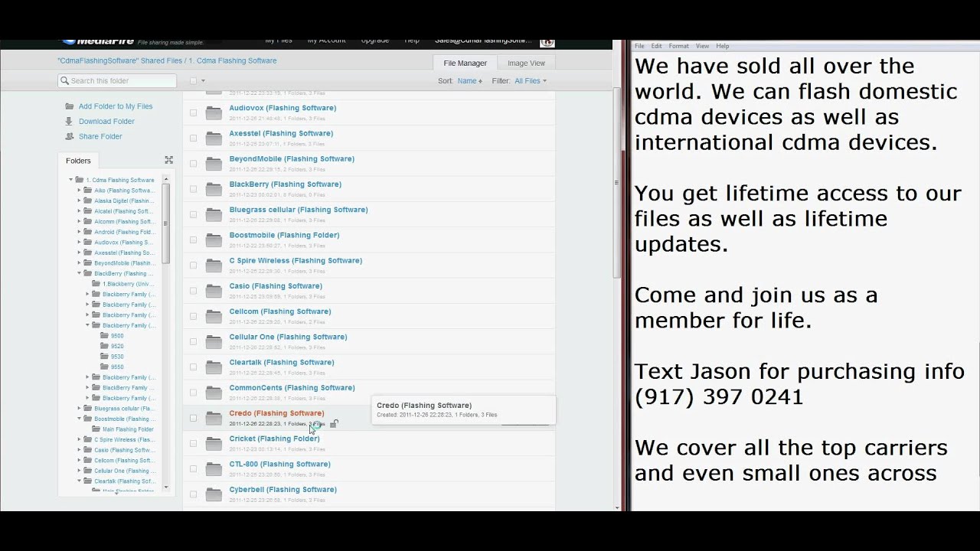Viewport: 980px width, 551px height.
Task: Switch to the File Manager tab
Action: tap(465, 63)
